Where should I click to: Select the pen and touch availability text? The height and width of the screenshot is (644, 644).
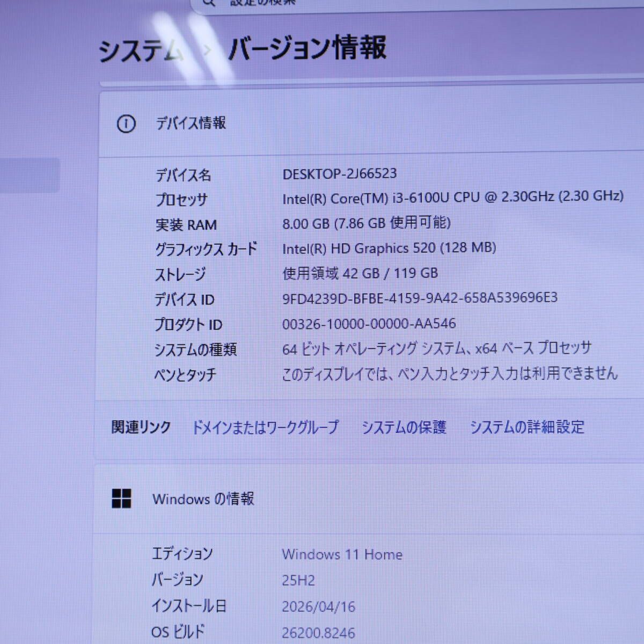click(450, 374)
